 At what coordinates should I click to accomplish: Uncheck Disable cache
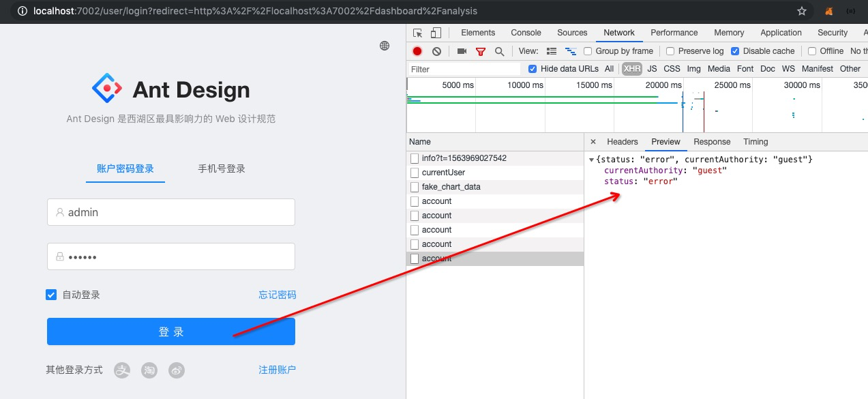(735, 51)
